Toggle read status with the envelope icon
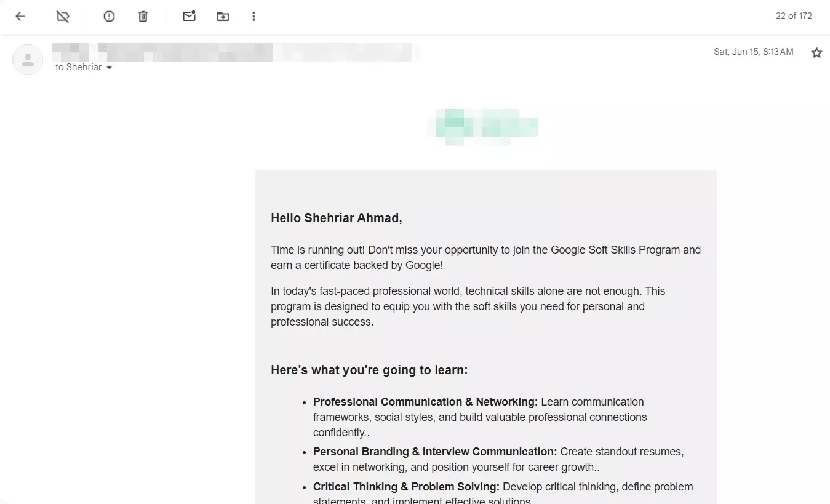Image resolution: width=830 pixels, height=504 pixels. [189, 16]
